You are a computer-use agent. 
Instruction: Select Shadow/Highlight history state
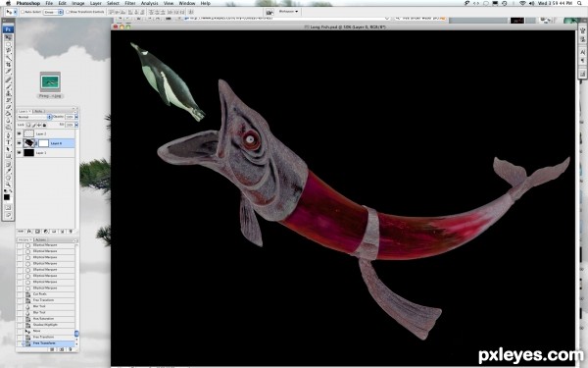[x=46, y=325]
